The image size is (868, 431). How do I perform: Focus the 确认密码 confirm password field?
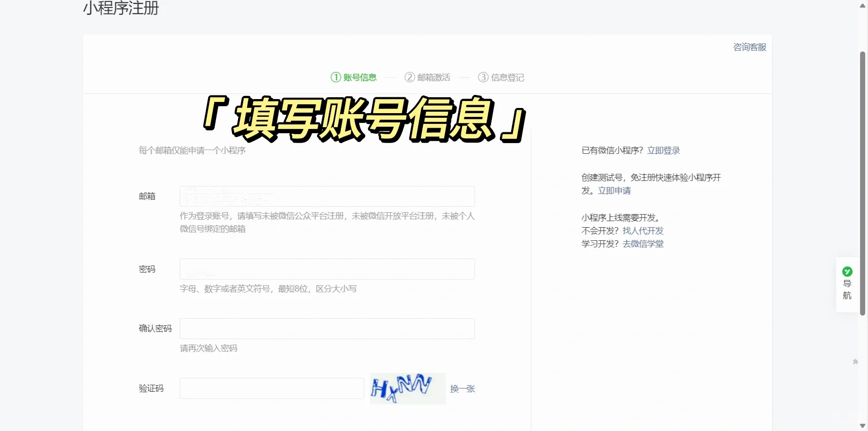327,329
